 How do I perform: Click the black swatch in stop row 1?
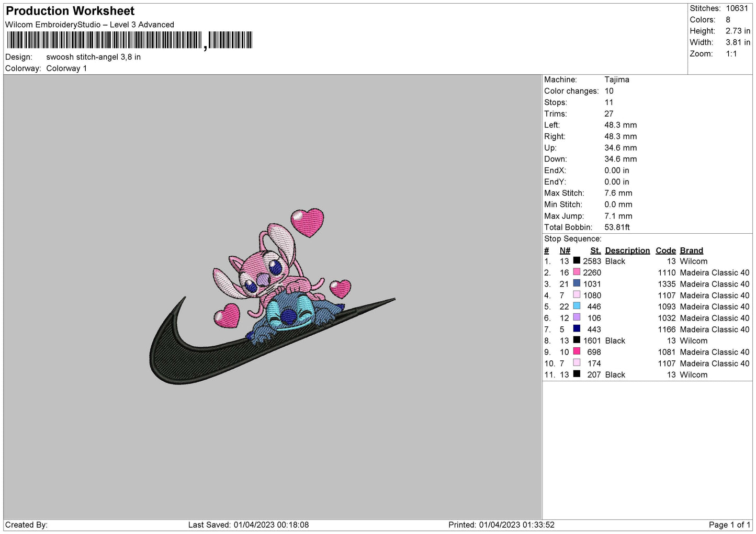point(577,260)
